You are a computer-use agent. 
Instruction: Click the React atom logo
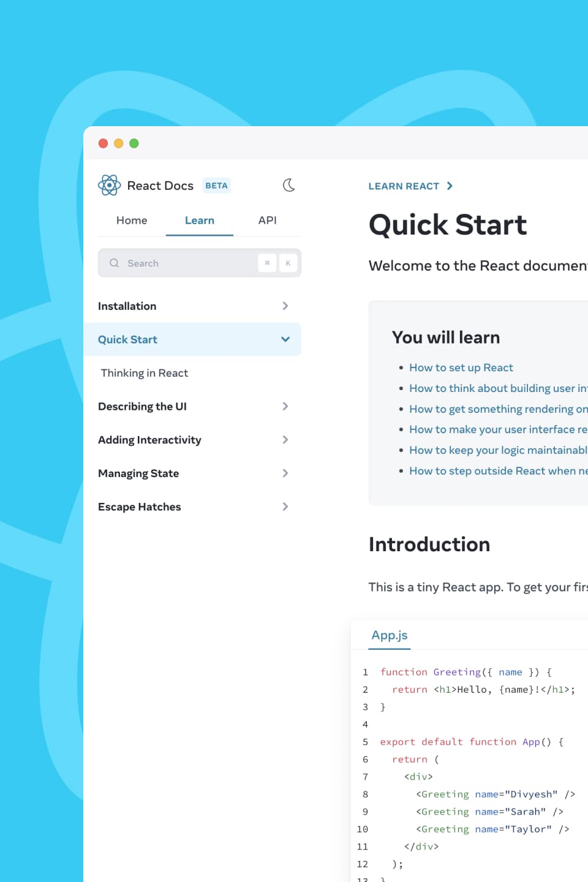click(x=110, y=185)
